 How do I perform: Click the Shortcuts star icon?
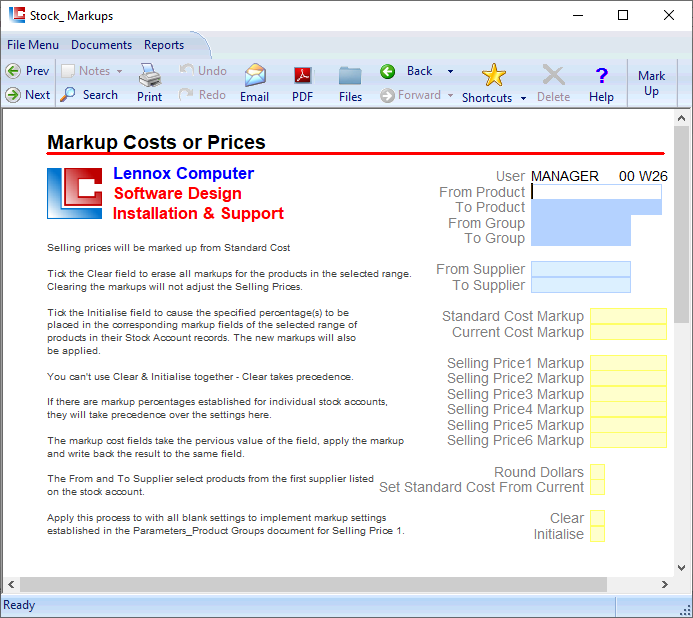pos(493,75)
